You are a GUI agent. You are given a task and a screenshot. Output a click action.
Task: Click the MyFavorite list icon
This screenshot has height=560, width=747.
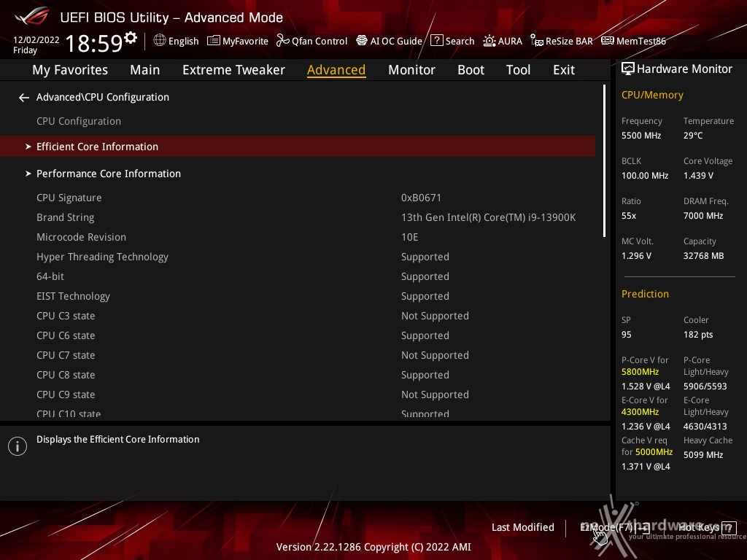tap(214, 41)
